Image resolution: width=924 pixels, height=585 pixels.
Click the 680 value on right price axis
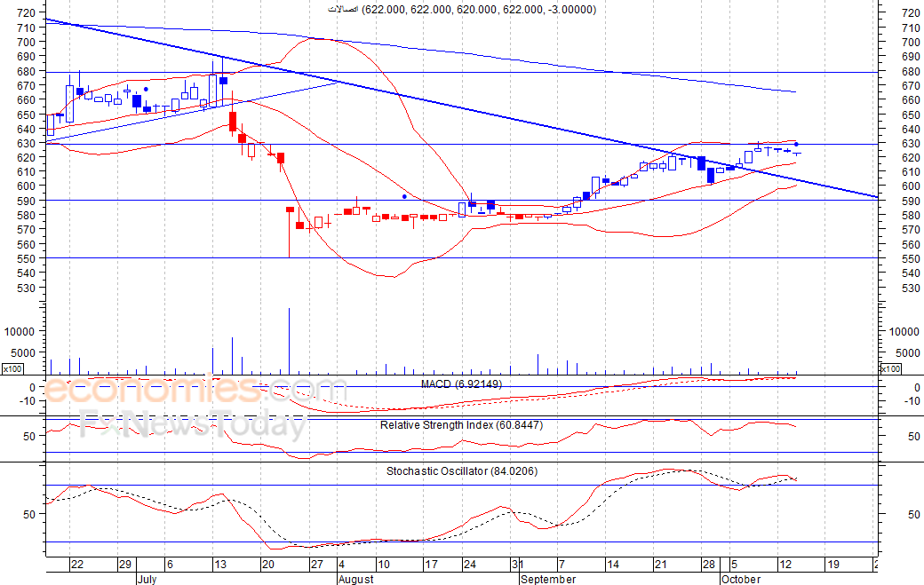(x=911, y=71)
